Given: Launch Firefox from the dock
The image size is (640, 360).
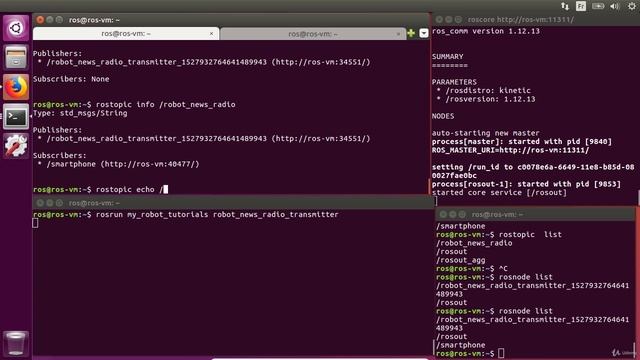Looking at the screenshot, I should tap(16, 87).
